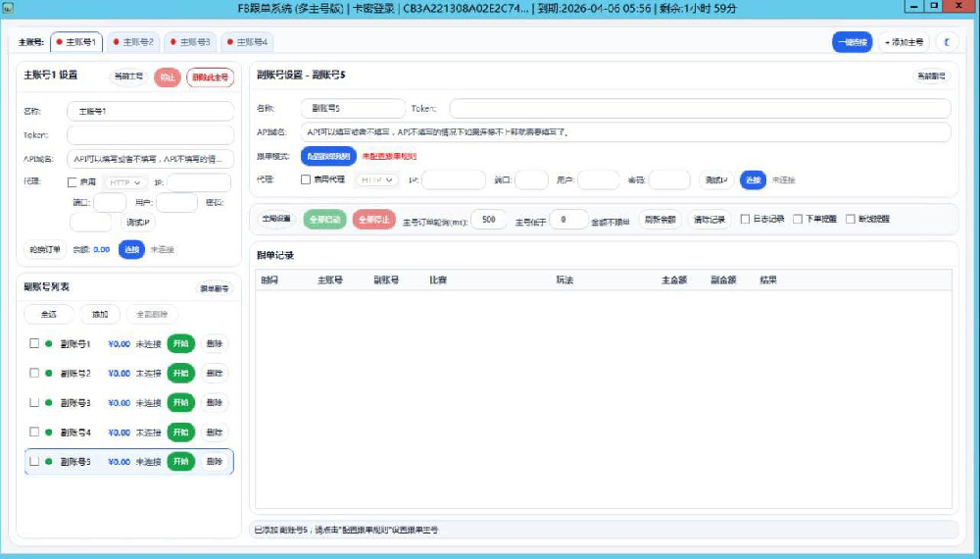Viewport: 980px width, 559px height.
Task: Enable the 启用代理 checkbox in 副账号设置
Action: coord(306,179)
